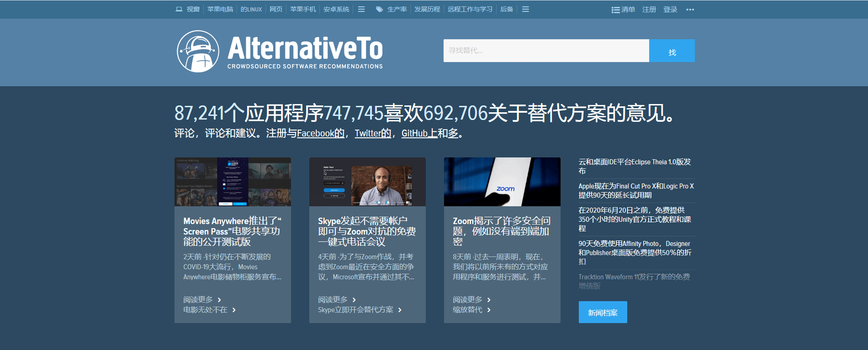Open the Movies Anywhere Screen Pass headline
The width and height of the screenshot is (868, 350).
pyautogui.click(x=232, y=231)
